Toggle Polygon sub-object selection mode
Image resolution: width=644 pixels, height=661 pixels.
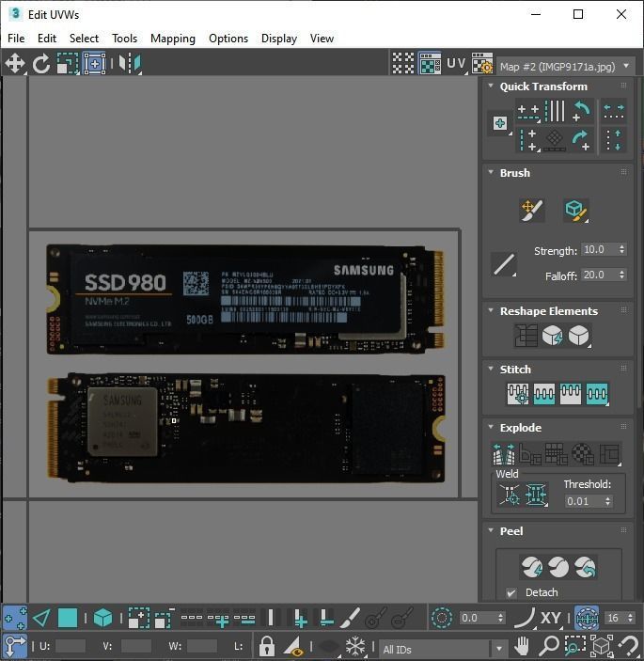[x=68, y=618]
